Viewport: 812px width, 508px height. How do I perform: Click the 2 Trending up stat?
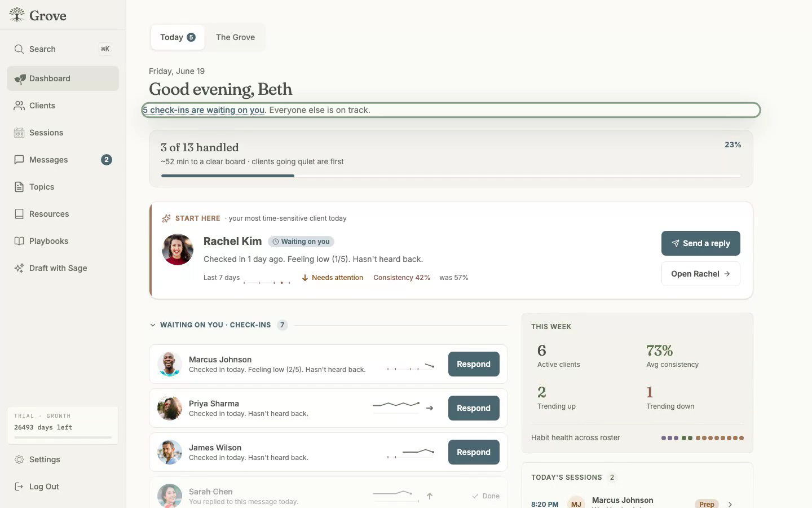[556, 397]
